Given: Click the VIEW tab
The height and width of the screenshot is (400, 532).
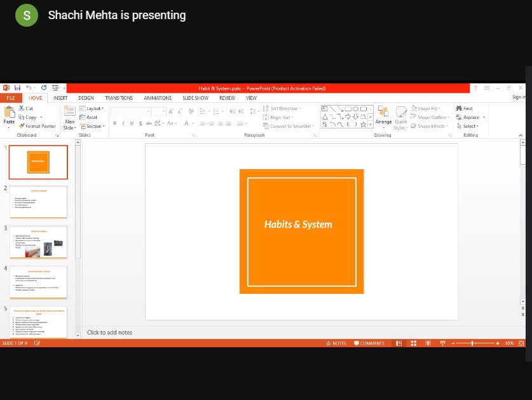Looking at the screenshot, I should point(251,98).
